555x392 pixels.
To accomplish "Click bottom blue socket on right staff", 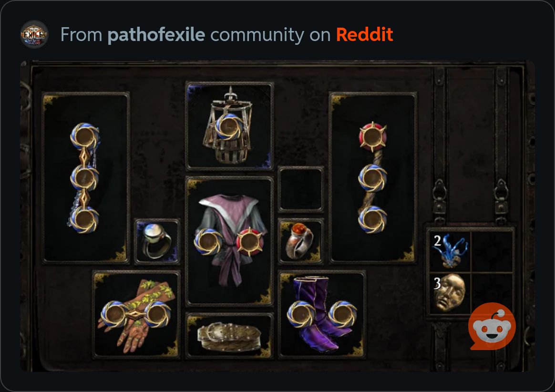I will click(x=372, y=219).
